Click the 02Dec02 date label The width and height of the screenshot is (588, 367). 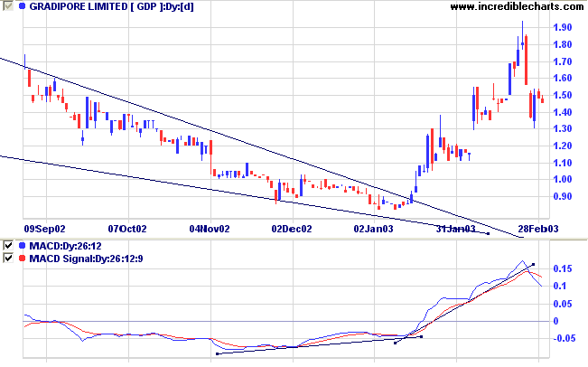pos(292,229)
